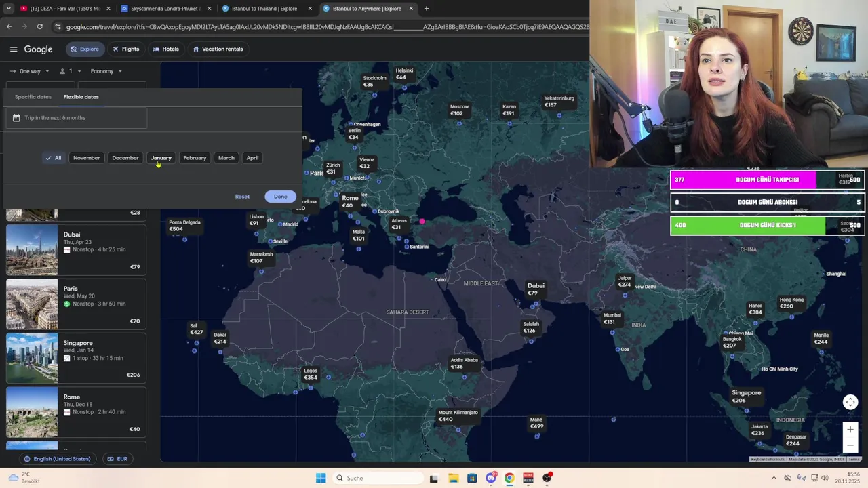
Task: Open the Vacation rentals tab
Action: pos(218,49)
